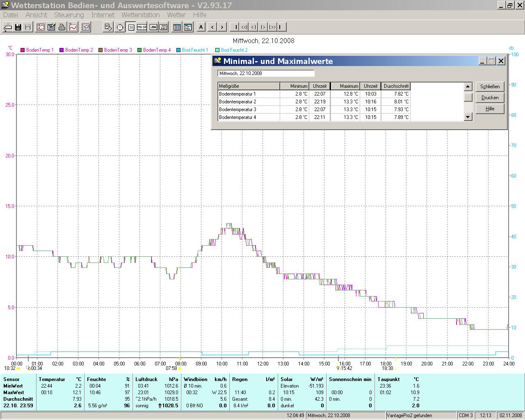Click the save (floppy disk) toolbar icon
Image resolution: width=525 pixels, height=420 pixels.
18,27
